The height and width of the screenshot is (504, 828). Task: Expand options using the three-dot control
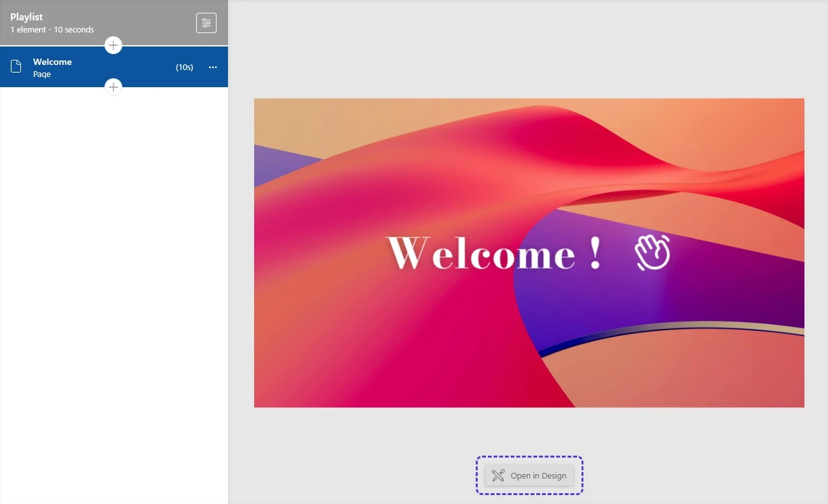213,67
